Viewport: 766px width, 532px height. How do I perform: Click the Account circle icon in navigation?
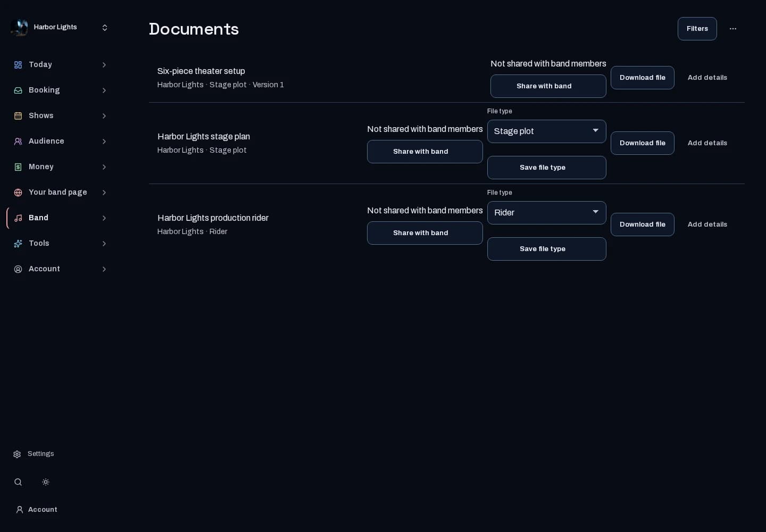(18, 269)
